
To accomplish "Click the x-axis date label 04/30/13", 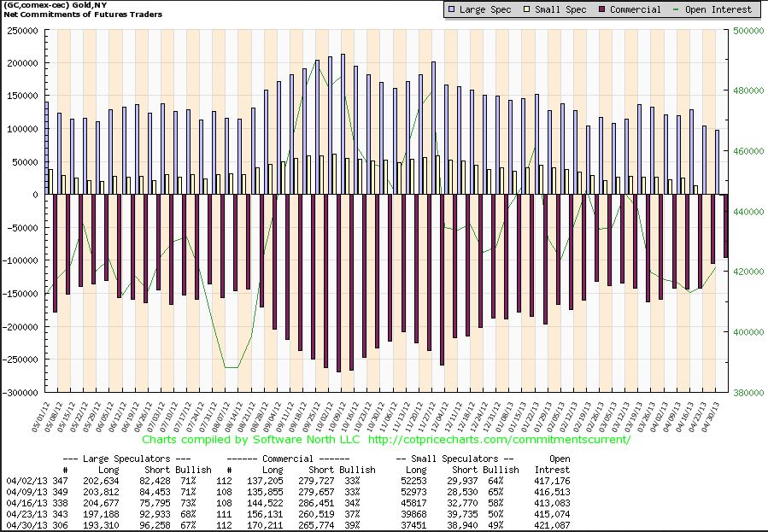I will point(710,417).
